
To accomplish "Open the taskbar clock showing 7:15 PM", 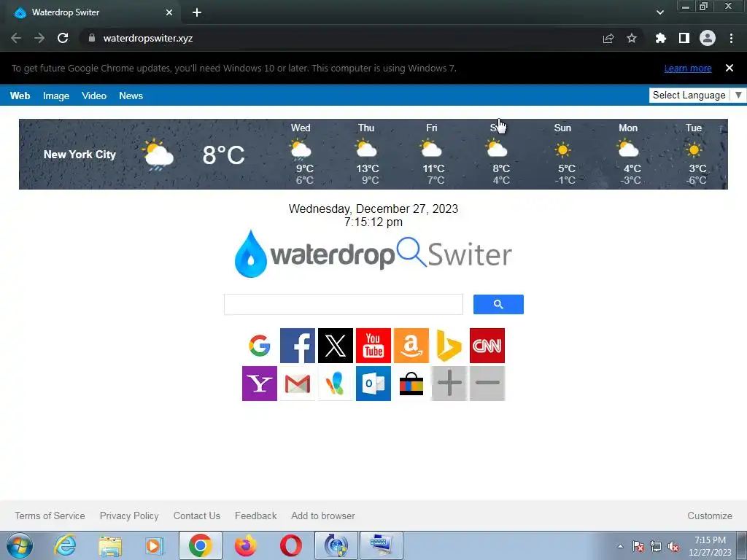I will tap(710, 546).
